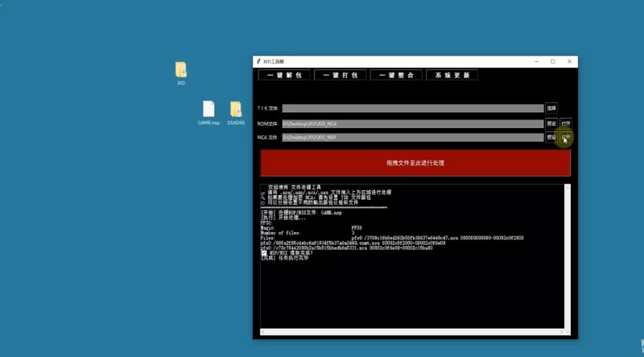Maximize the XID工具箱 window
Screen dimensions: 644x357
click(552, 61)
